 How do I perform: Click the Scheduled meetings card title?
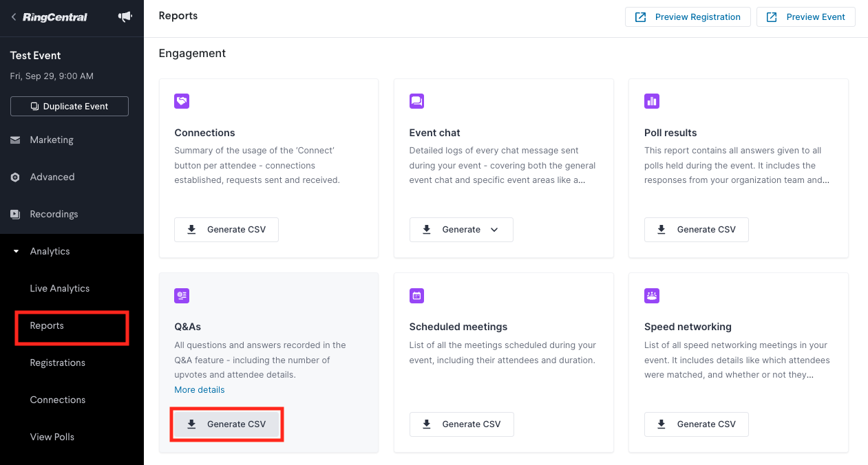(x=458, y=327)
